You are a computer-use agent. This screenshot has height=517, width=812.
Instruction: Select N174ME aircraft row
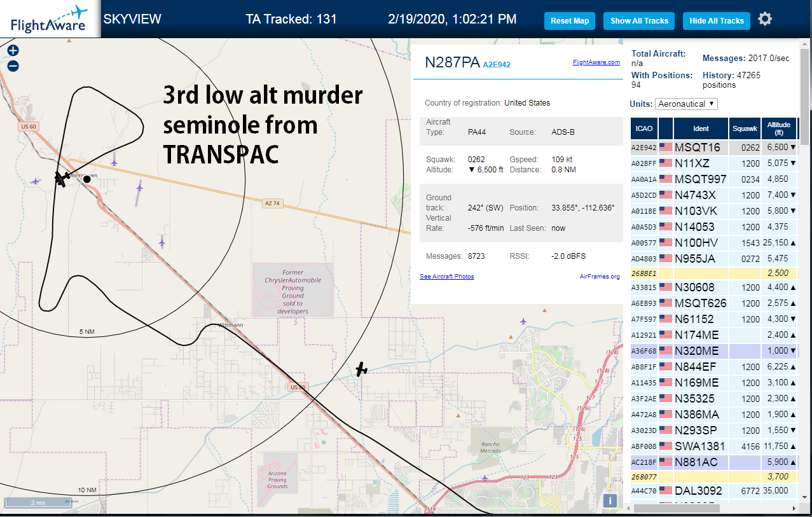[x=713, y=335]
